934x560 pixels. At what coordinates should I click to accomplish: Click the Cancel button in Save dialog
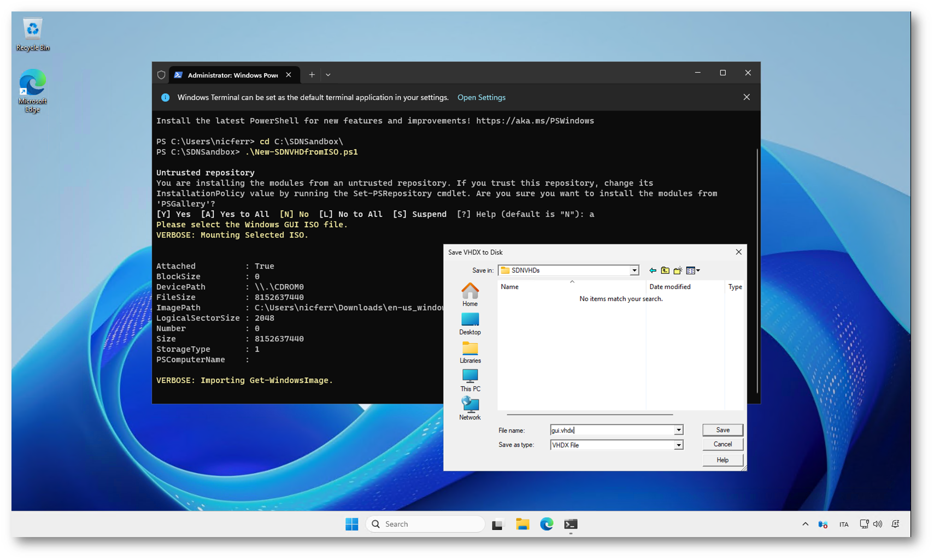click(722, 444)
